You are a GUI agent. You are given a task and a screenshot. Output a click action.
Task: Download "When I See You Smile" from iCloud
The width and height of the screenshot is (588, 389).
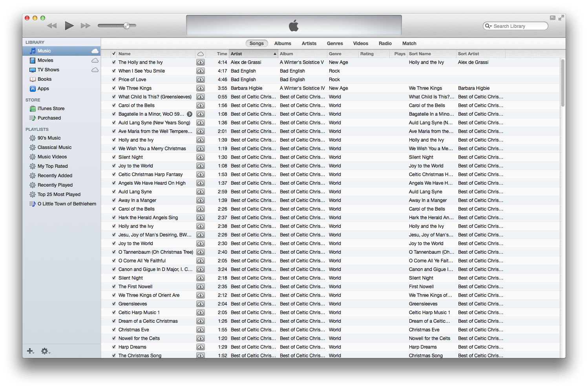201,71
